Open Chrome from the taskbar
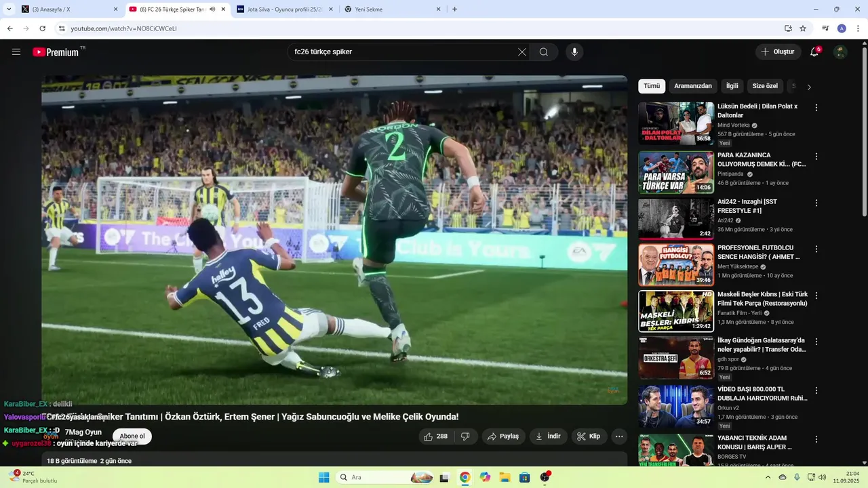This screenshot has width=868, height=488. (465, 477)
